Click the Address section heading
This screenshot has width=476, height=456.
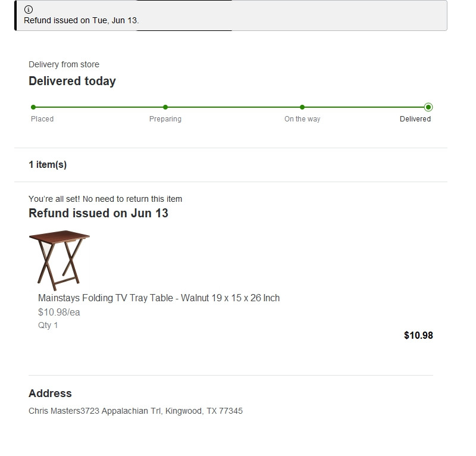pos(50,393)
